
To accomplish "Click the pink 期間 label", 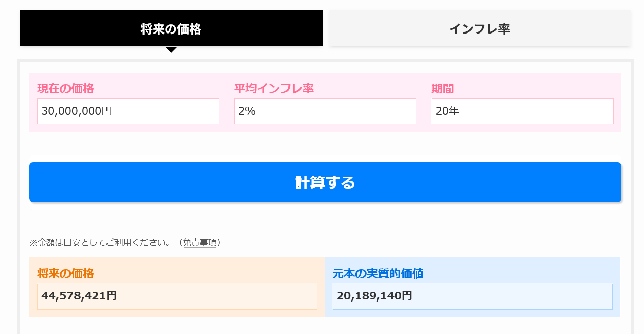I will pos(442,89).
